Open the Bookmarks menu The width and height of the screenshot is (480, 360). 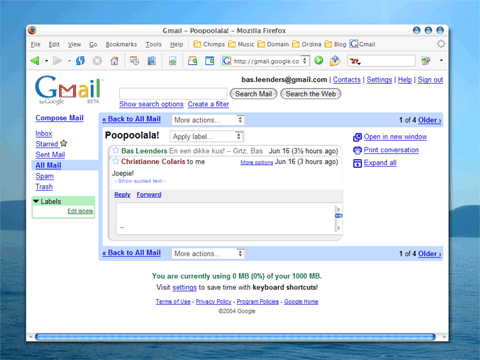click(x=121, y=44)
